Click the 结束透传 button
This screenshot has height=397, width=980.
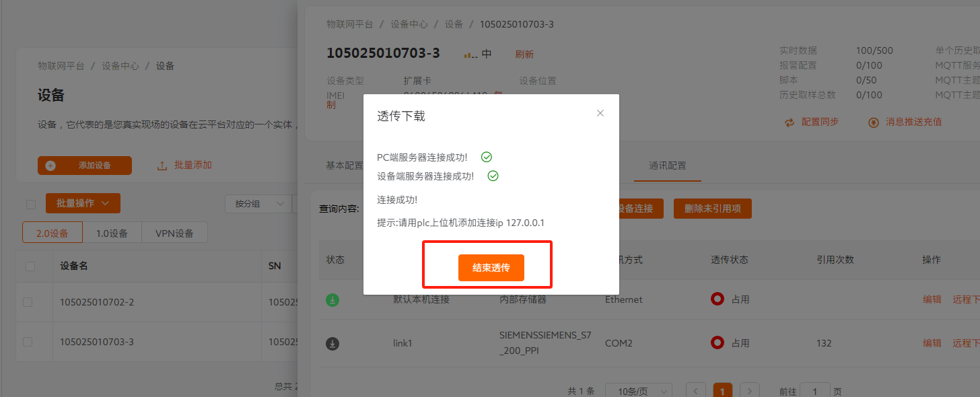[x=491, y=268]
